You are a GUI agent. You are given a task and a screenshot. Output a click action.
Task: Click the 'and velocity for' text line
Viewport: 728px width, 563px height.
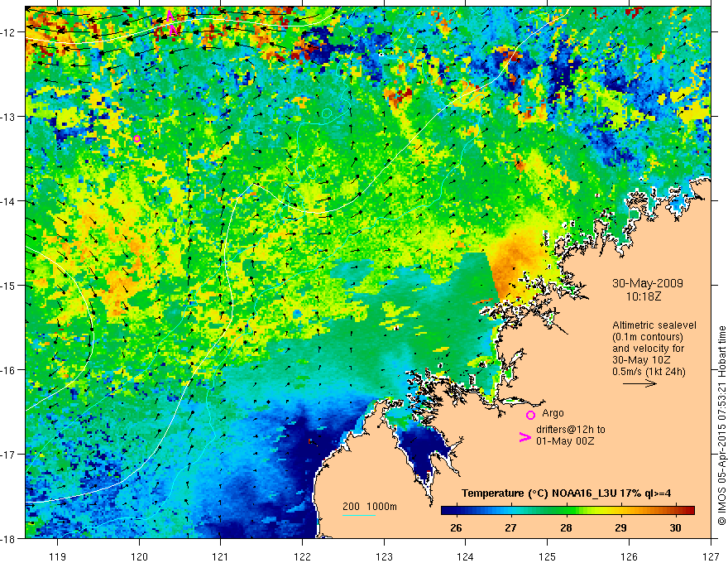(x=648, y=349)
